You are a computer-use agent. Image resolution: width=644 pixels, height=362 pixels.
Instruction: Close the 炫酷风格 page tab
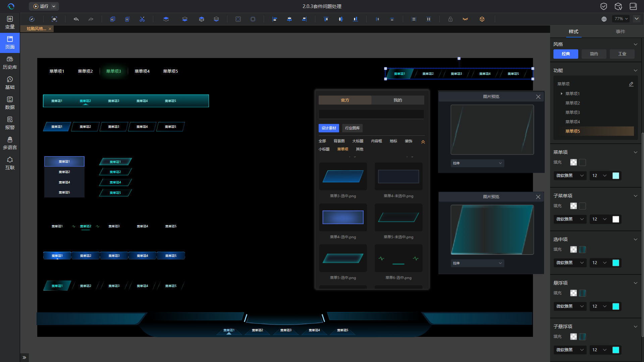50,29
